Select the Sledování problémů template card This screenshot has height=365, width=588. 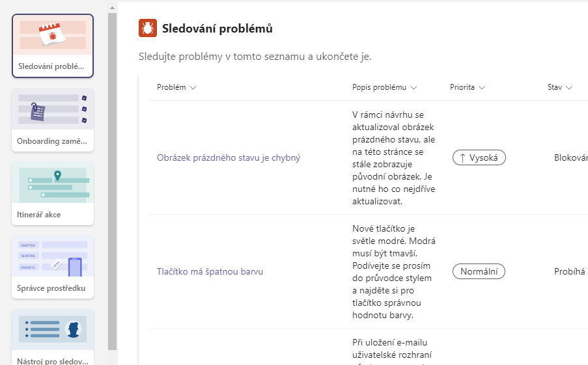[x=53, y=46]
